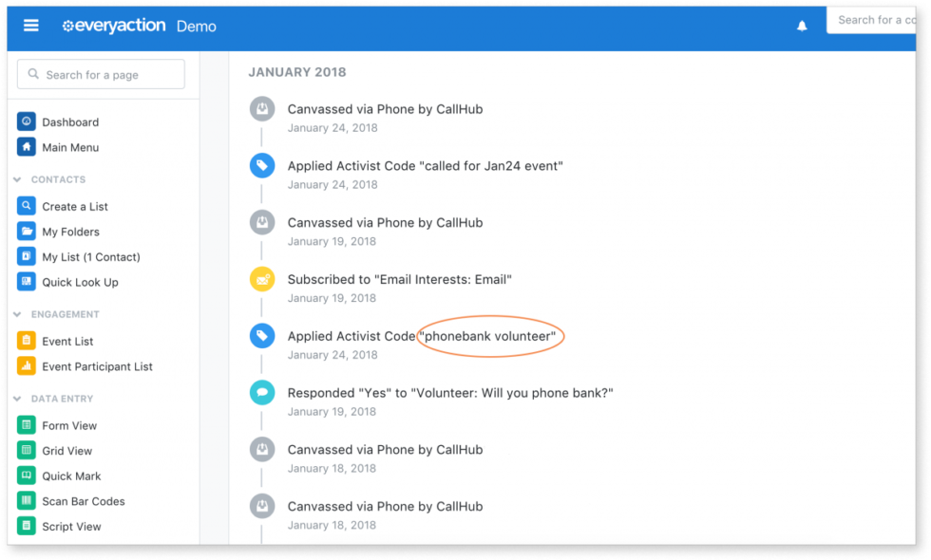Click the circled phonebank volunteer activist code
This screenshot has height=560, width=931.
pyautogui.click(x=490, y=336)
